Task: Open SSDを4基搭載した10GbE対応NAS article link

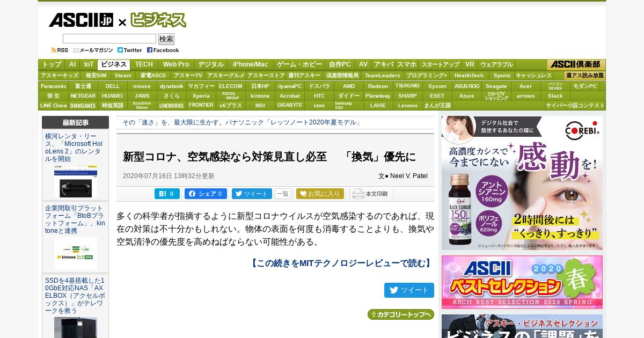Action: (75, 296)
